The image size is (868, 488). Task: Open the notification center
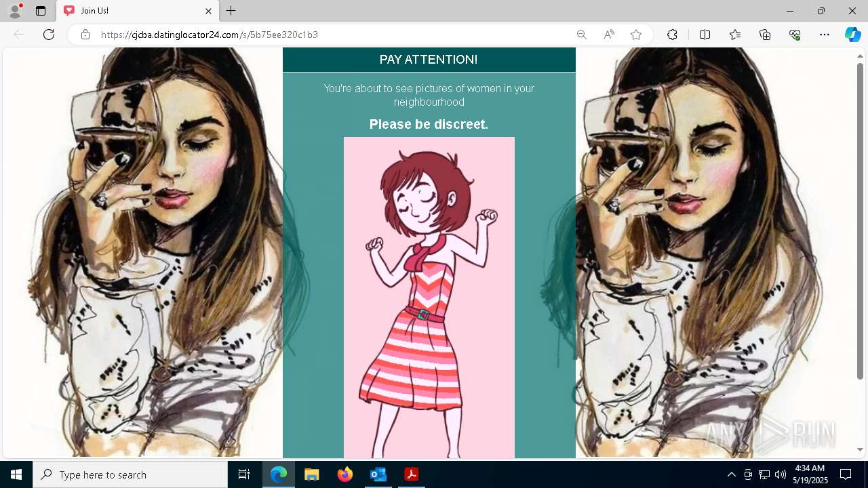pos(846,474)
